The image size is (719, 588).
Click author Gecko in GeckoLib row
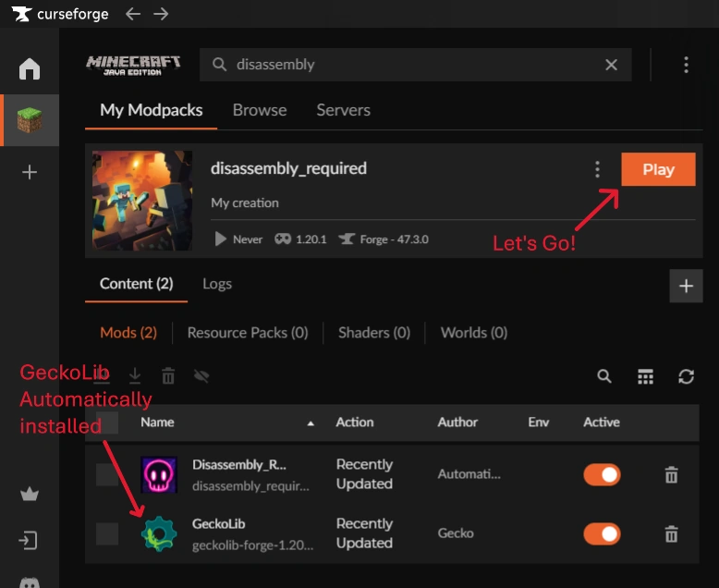tap(456, 533)
